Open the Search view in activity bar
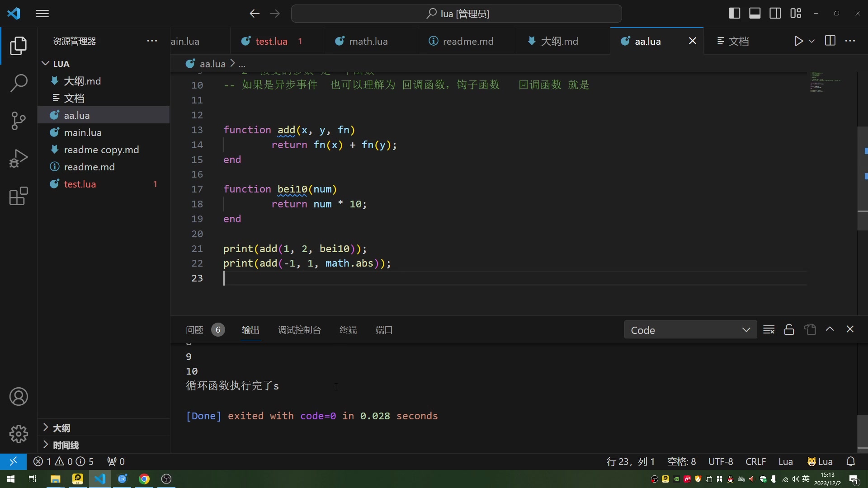The height and width of the screenshot is (488, 868). pos(19,83)
